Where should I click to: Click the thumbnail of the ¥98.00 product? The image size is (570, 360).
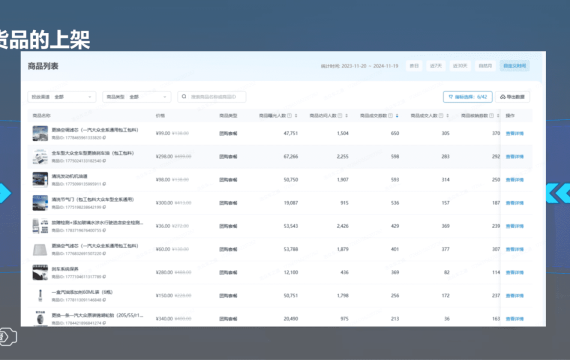(x=40, y=180)
